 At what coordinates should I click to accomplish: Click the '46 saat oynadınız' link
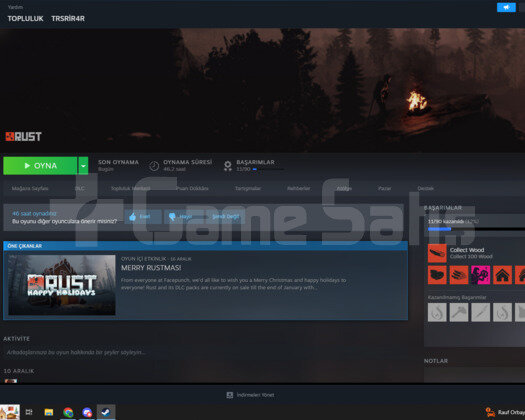point(34,213)
